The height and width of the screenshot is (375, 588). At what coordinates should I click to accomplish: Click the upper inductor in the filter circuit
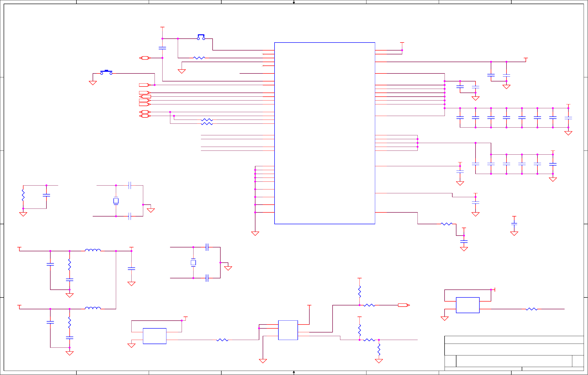93,250
